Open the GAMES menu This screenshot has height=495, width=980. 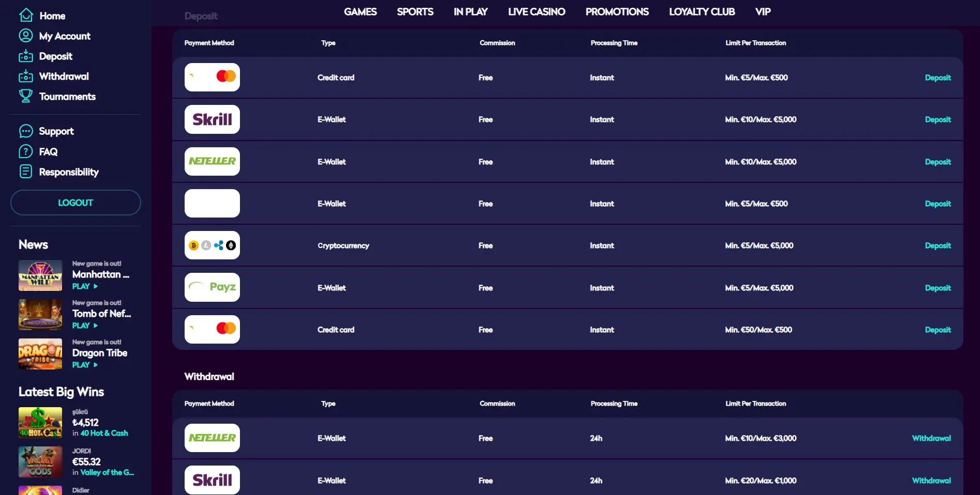click(x=360, y=11)
